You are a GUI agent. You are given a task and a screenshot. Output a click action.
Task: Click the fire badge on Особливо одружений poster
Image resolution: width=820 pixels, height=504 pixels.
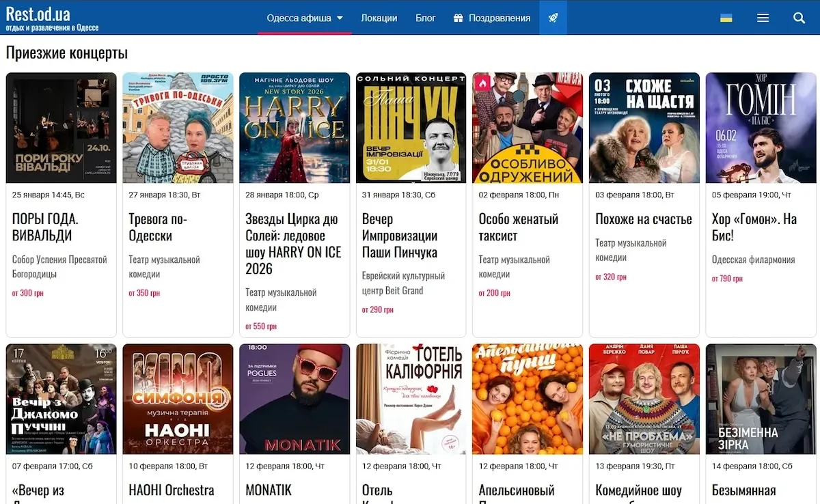tap(482, 83)
